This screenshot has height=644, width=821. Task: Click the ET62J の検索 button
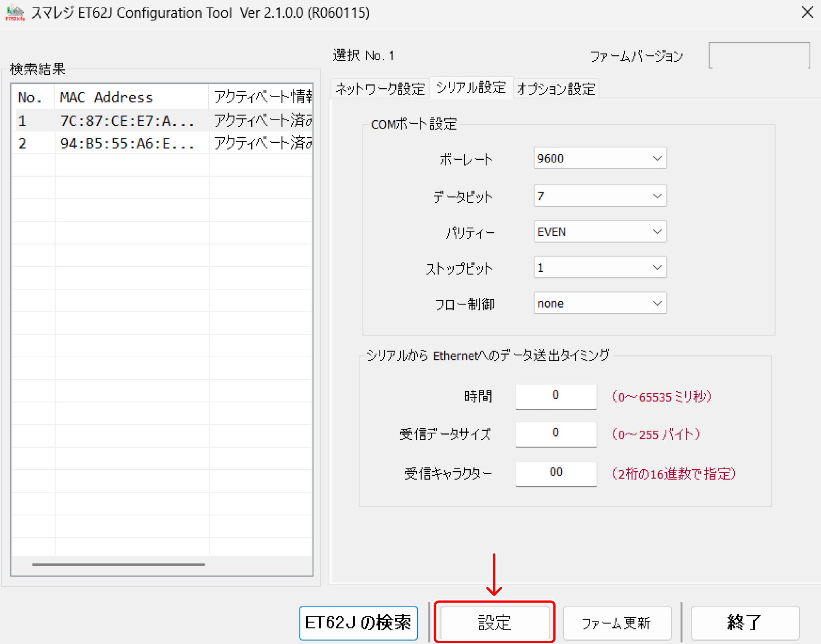tap(358, 623)
